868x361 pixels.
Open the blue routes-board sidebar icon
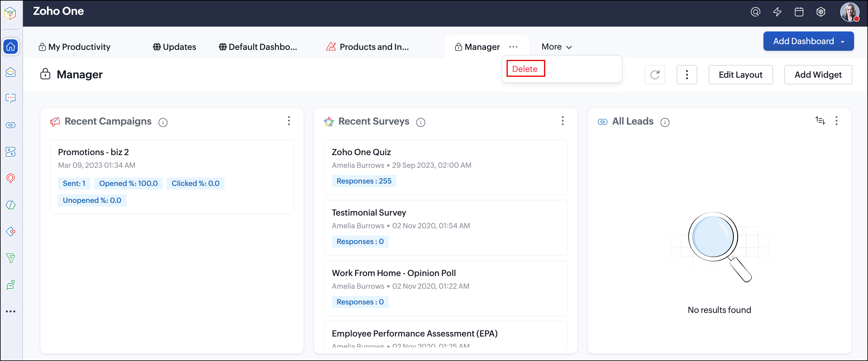click(x=11, y=152)
